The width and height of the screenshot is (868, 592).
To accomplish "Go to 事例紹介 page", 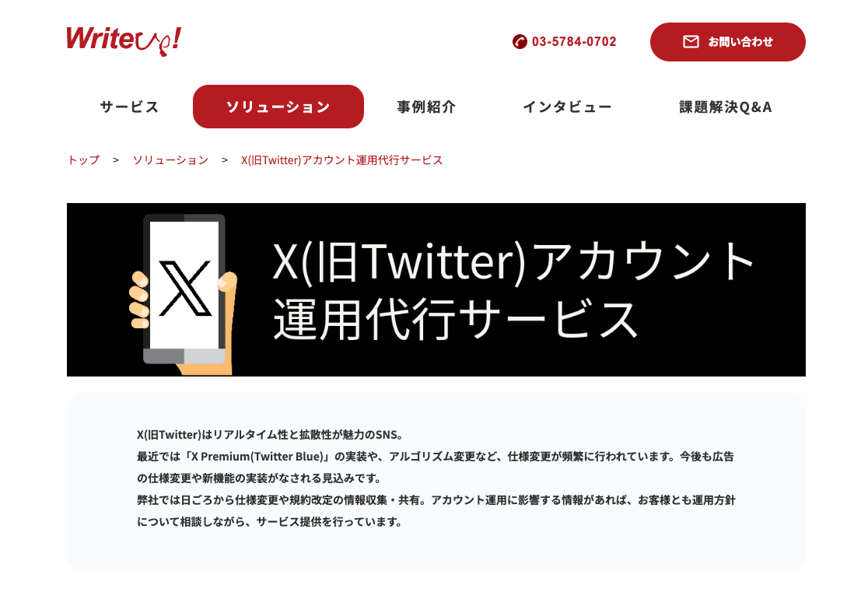I will (x=426, y=107).
